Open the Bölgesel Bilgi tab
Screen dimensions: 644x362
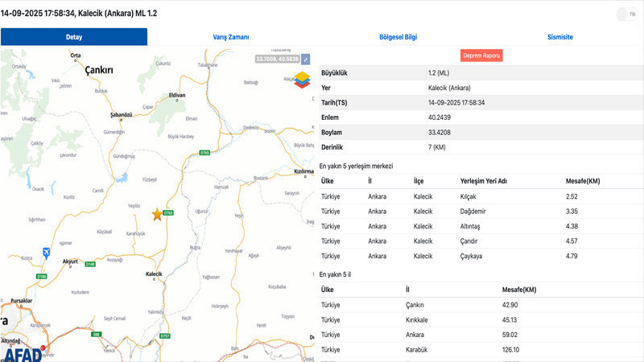pyautogui.click(x=398, y=37)
